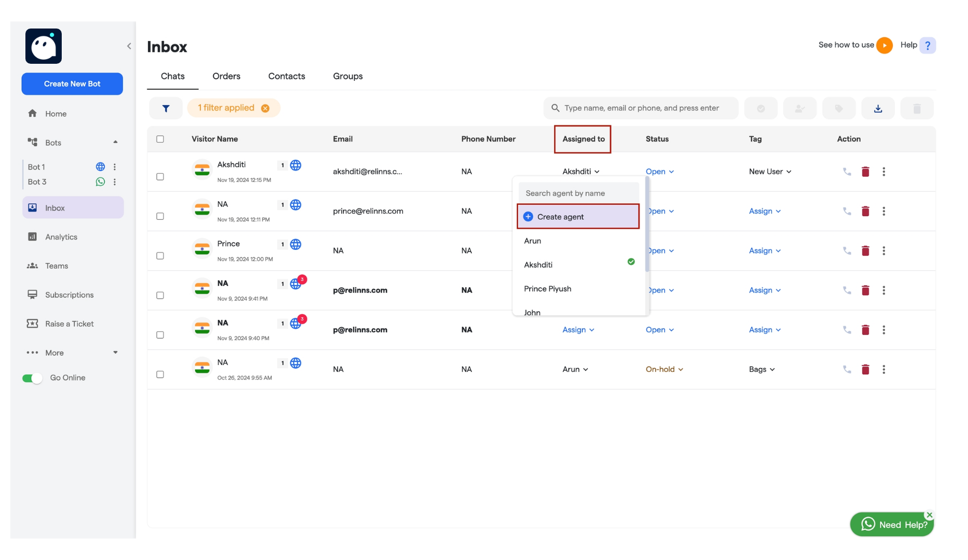
Task: Click the globe icon with badge for Nov 9 9:41 PM
Action: click(296, 284)
